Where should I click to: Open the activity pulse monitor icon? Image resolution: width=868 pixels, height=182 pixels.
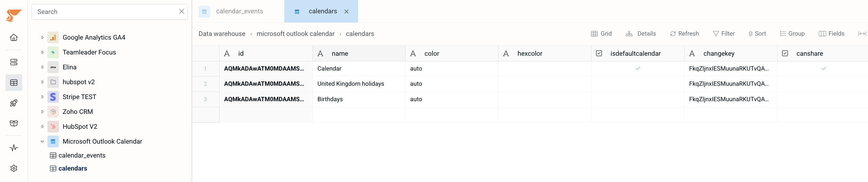coord(14,148)
